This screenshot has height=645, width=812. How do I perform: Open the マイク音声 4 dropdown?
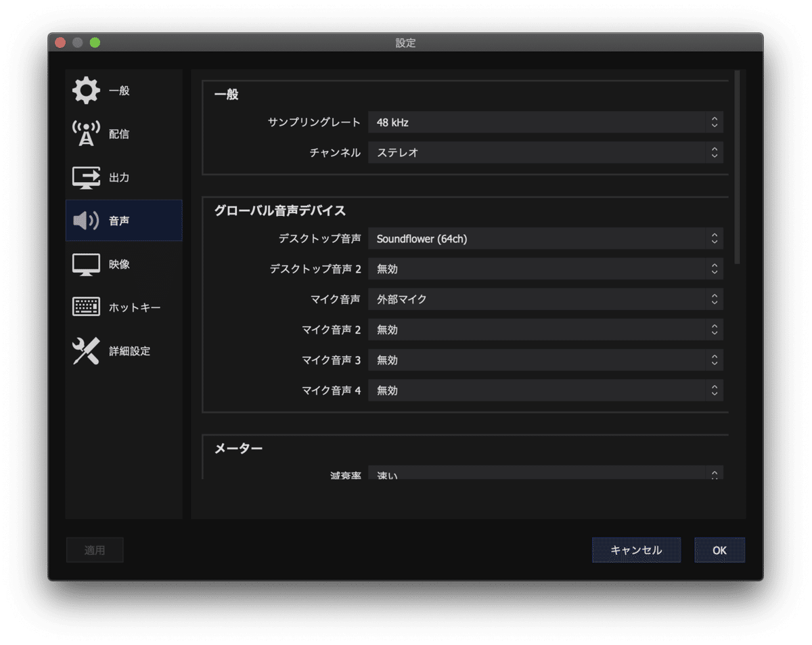click(545, 390)
